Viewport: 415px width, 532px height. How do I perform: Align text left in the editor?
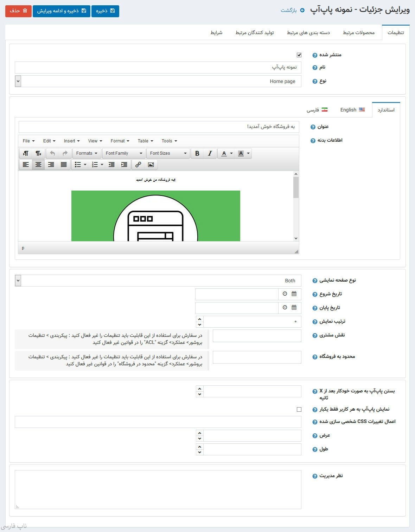pos(26,165)
